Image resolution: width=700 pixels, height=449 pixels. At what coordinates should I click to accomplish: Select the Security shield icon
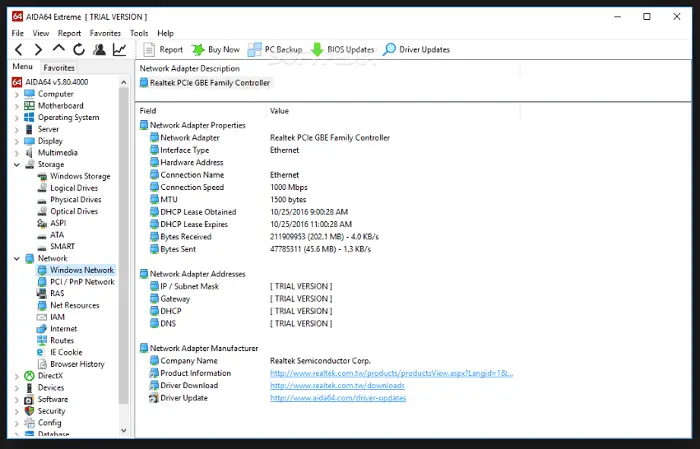(29, 411)
